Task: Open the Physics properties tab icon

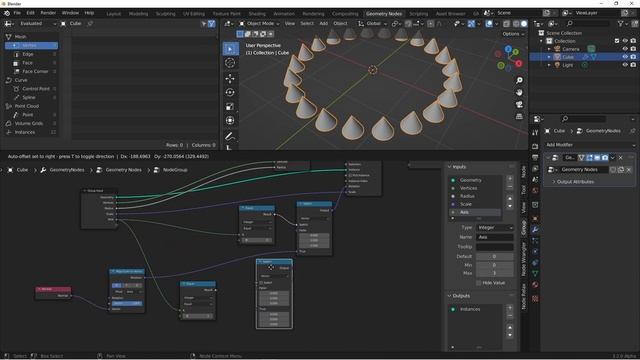Action: (x=535, y=252)
